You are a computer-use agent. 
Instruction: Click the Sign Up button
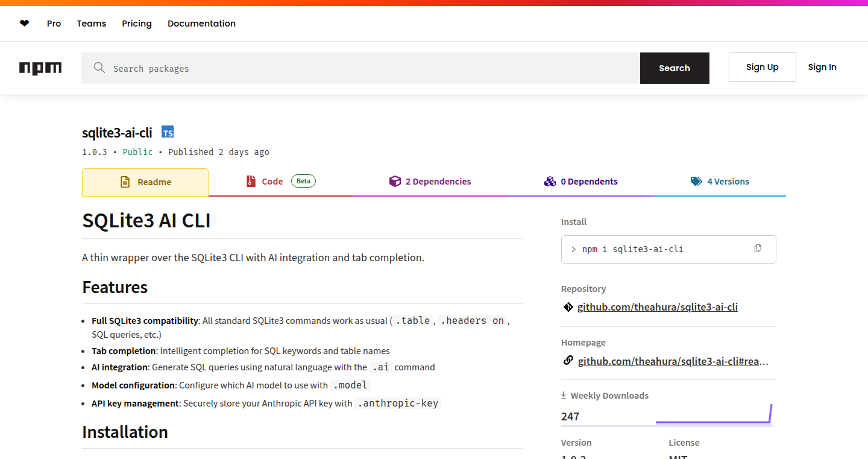point(763,67)
